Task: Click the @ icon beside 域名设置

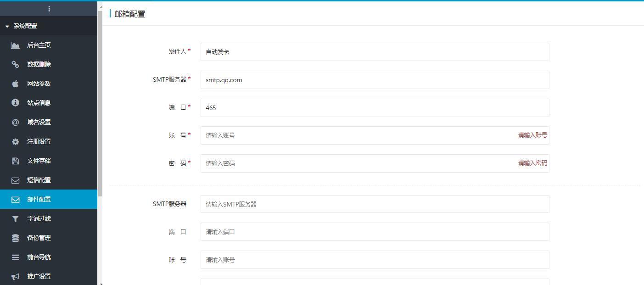Action: click(x=15, y=122)
